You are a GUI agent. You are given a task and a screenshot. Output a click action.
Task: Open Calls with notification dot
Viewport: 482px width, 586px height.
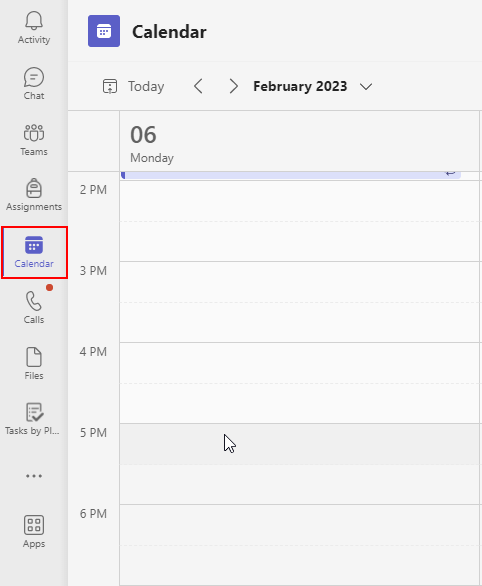click(34, 307)
